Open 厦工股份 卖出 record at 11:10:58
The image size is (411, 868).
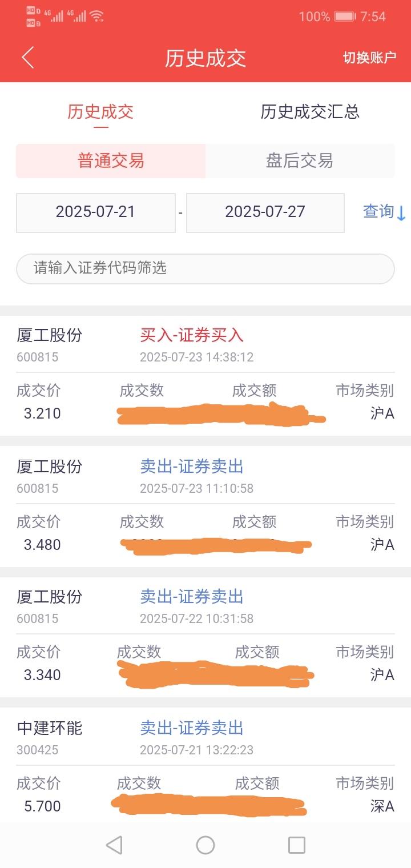(205, 507)
